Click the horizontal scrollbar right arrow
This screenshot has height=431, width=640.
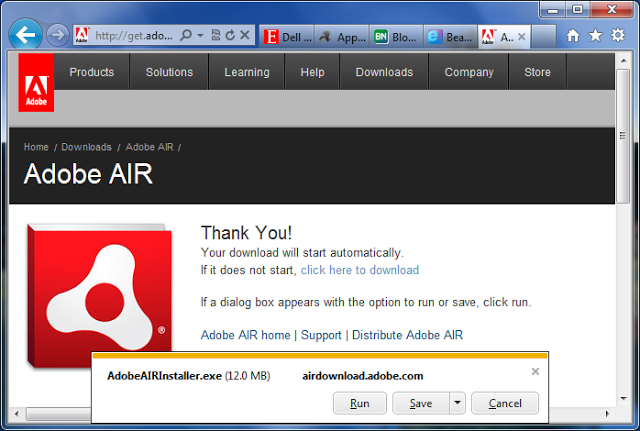pos(607,414)
